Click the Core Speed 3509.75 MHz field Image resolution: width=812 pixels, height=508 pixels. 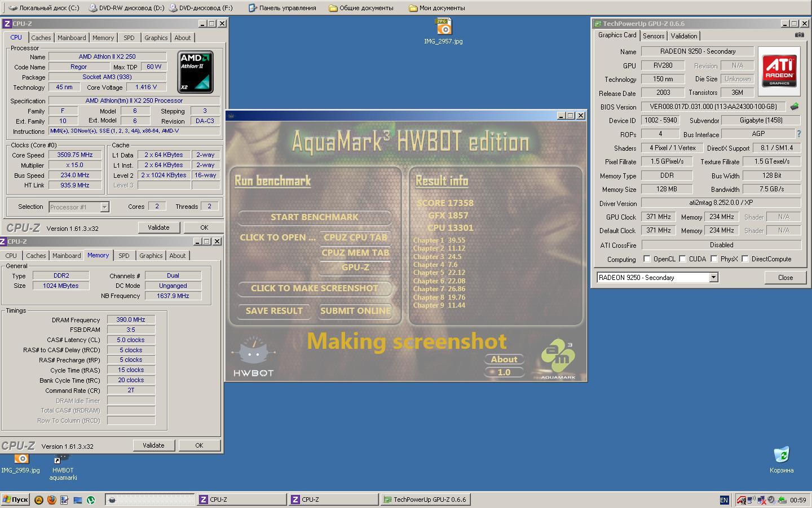coord(75,155)
